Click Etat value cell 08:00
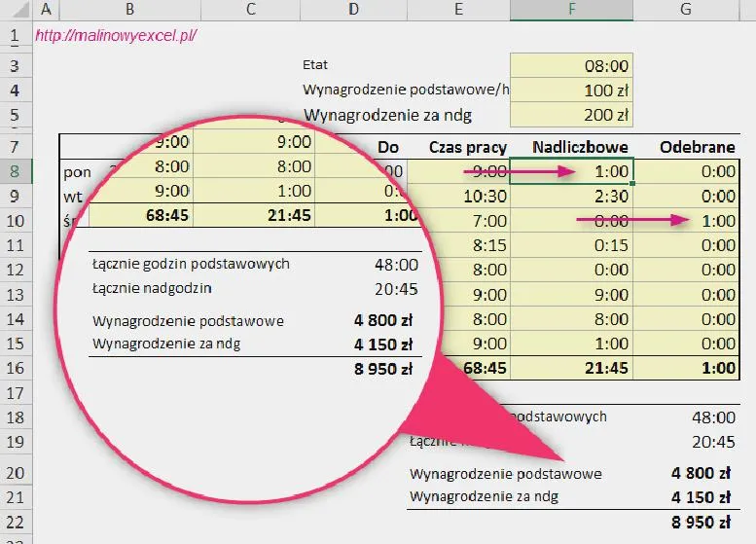This screenshot has width=756, height=544. [571, 65]
